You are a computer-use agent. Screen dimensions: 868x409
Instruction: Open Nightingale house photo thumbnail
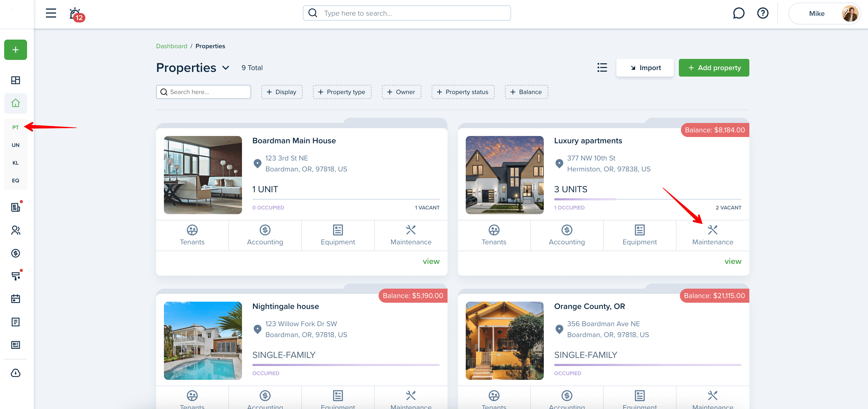tap(203, 340)
